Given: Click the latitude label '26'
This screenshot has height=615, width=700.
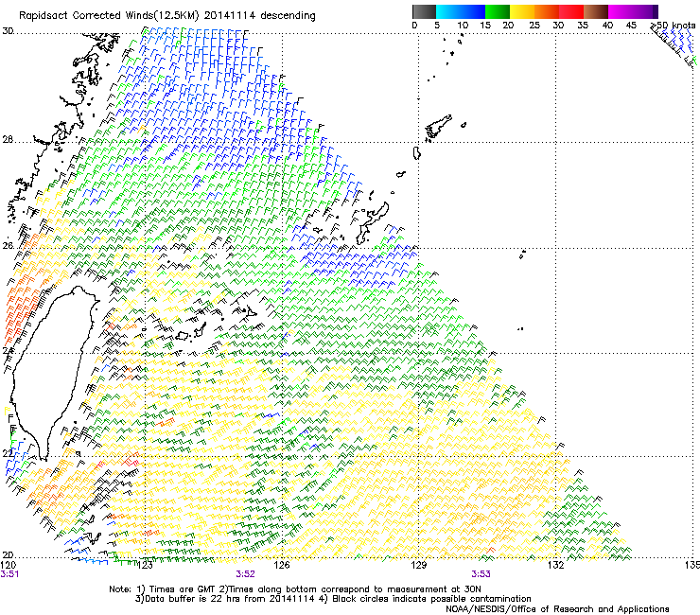Looking at the screenshot, I should pyautogui.click(x=8, y=246).
